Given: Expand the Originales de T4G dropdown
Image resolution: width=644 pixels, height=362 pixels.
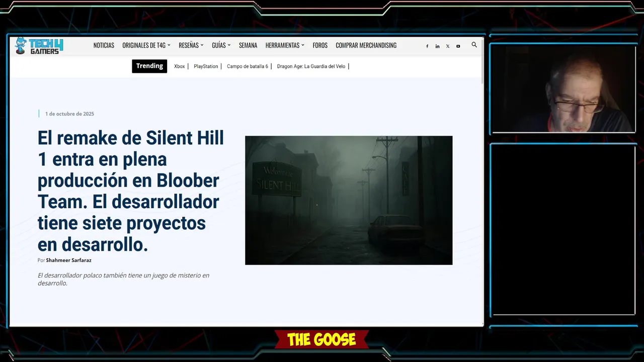Looking at the screenshot, I should tap(146, 45).
